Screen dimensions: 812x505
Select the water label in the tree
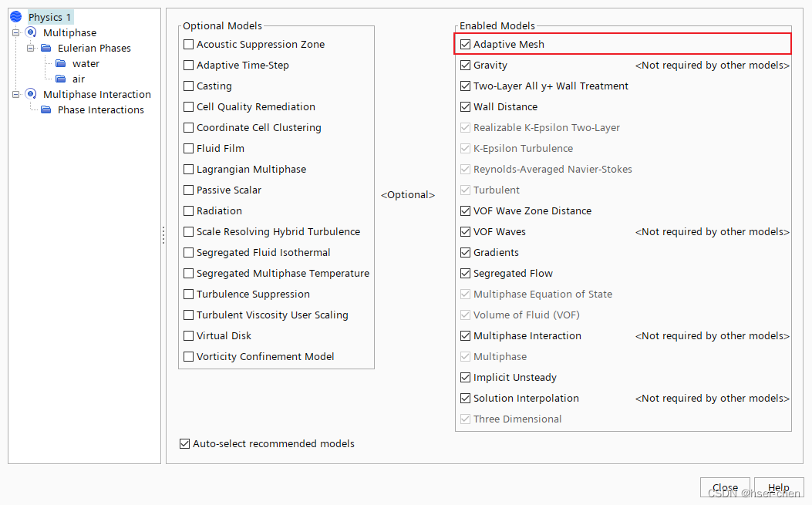coord(86,64)
